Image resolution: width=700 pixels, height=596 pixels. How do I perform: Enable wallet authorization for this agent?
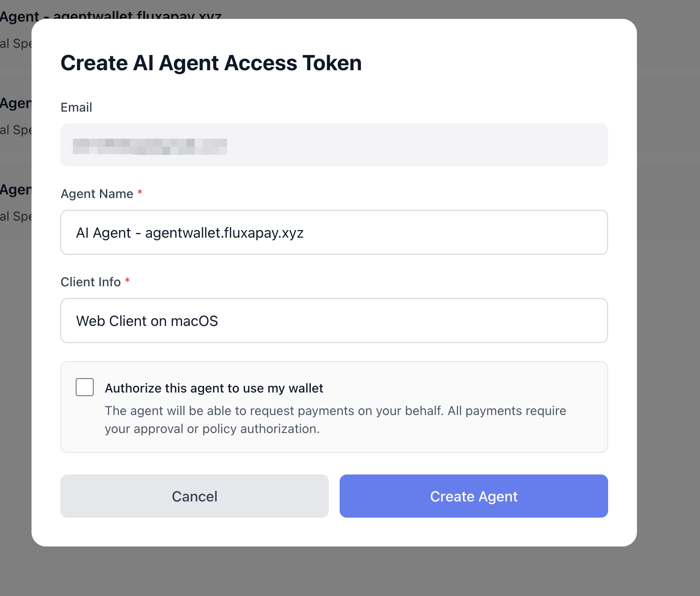pyautogui.click(x=84, y=387)
